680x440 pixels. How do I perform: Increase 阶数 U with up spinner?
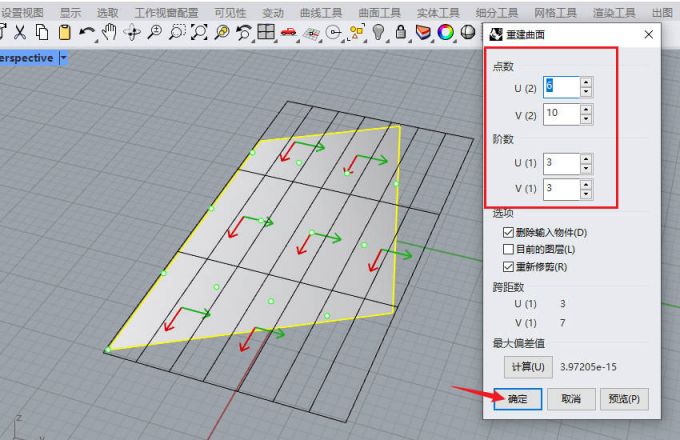(x=586, y=159)
